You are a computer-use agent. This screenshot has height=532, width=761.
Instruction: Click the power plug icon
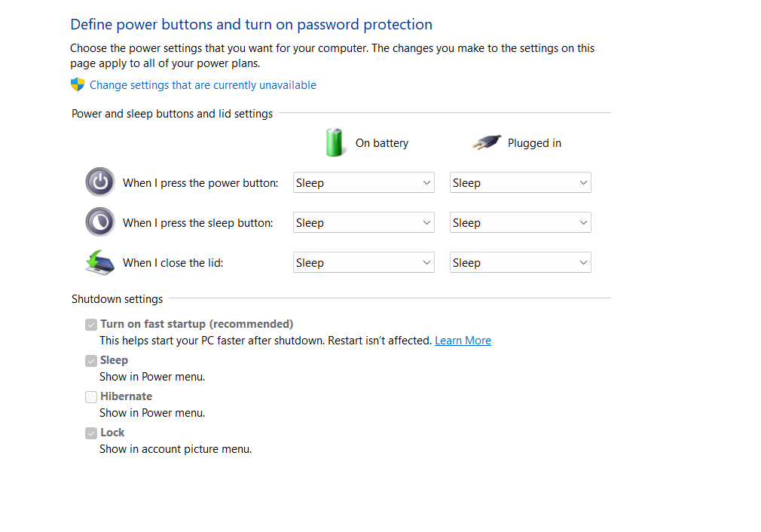pos(486,142)
